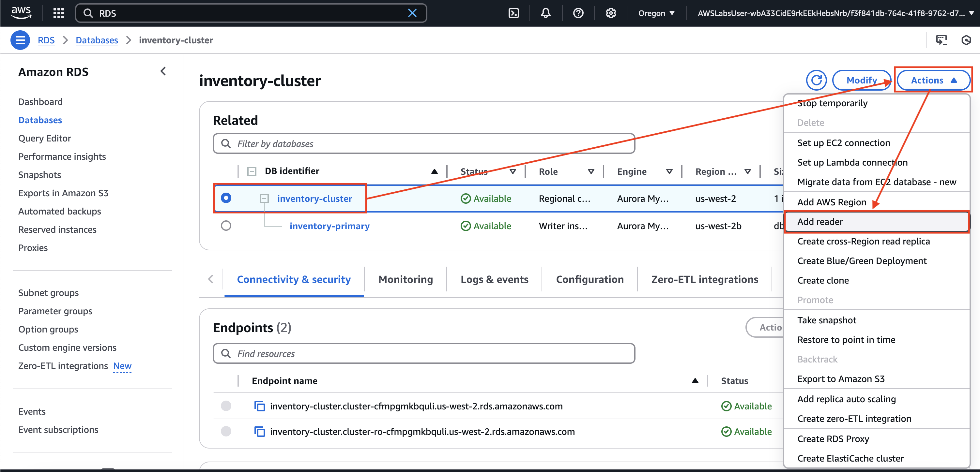Click the Modify button
980x472 pixels.
(x=861, y=80)
